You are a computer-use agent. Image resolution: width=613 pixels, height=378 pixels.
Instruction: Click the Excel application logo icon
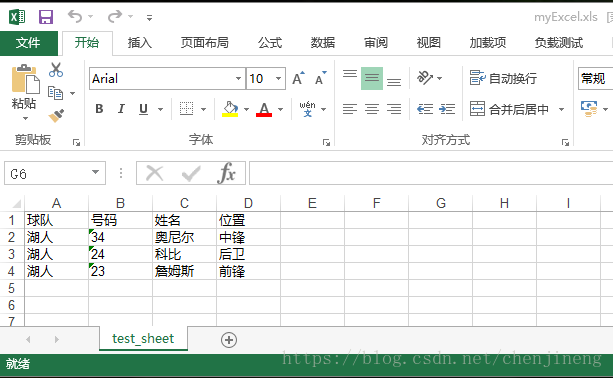click(x=17, y=17)
